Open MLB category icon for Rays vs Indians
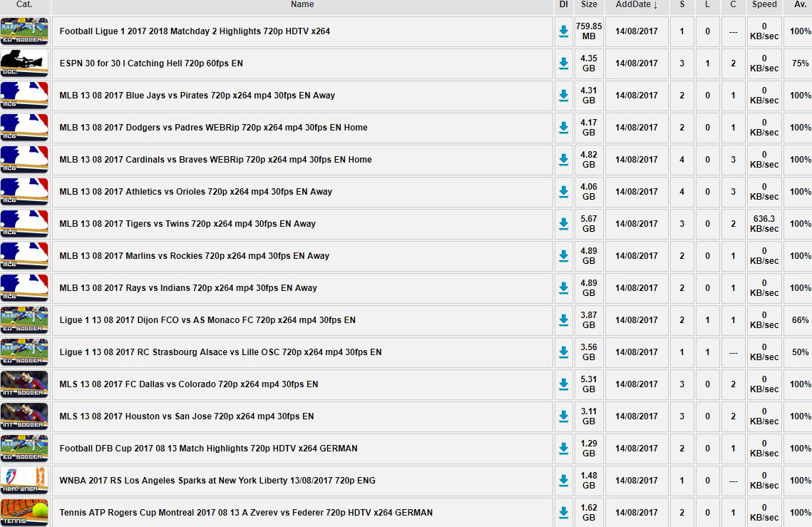Viewport: 812px width, 527px height. coord(24,288)
